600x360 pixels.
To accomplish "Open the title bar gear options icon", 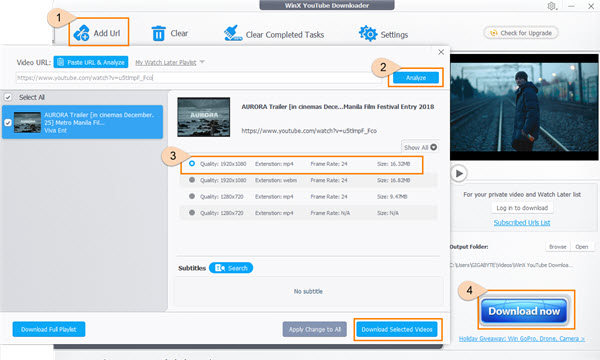I will (551, 6).
